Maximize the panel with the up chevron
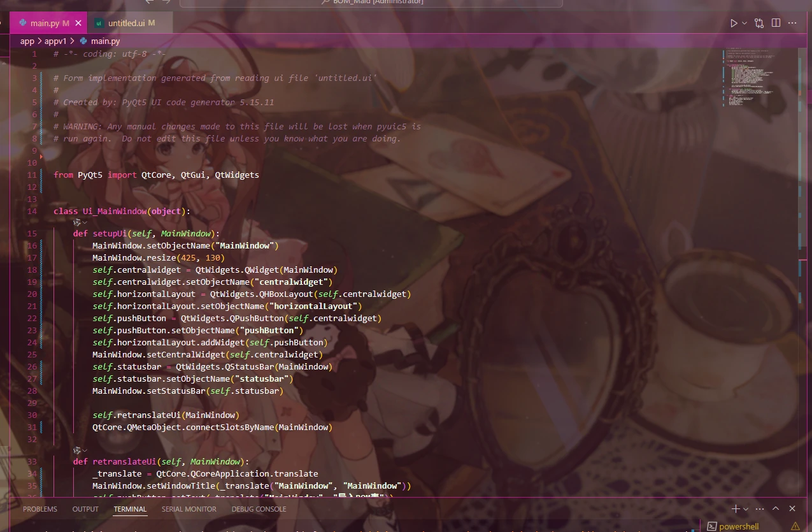 tap(776, 508)
